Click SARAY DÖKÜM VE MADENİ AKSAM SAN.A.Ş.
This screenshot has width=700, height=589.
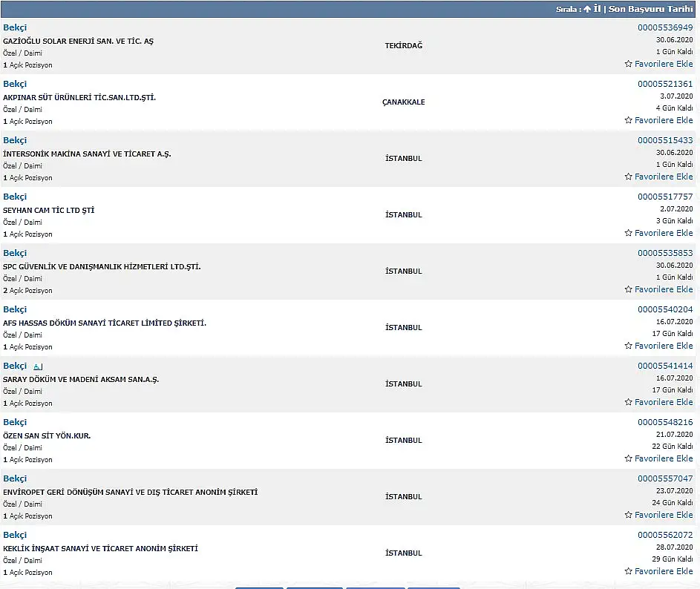(81, 380)
